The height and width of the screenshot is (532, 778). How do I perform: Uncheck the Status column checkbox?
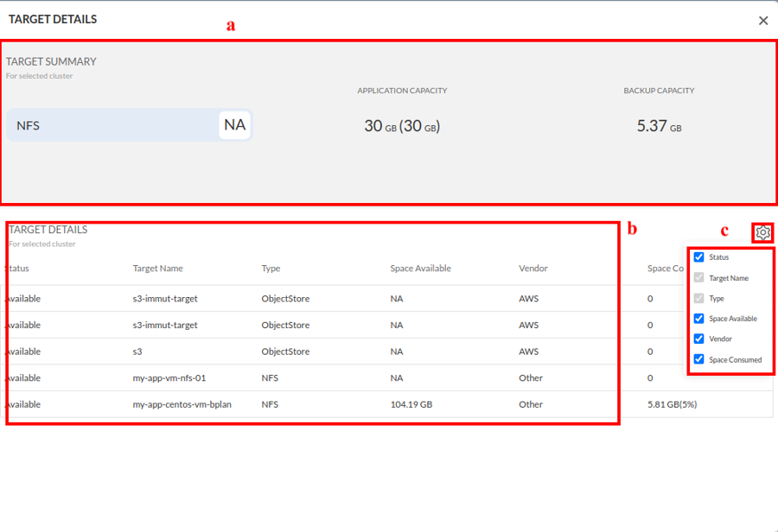click(699, 257)
